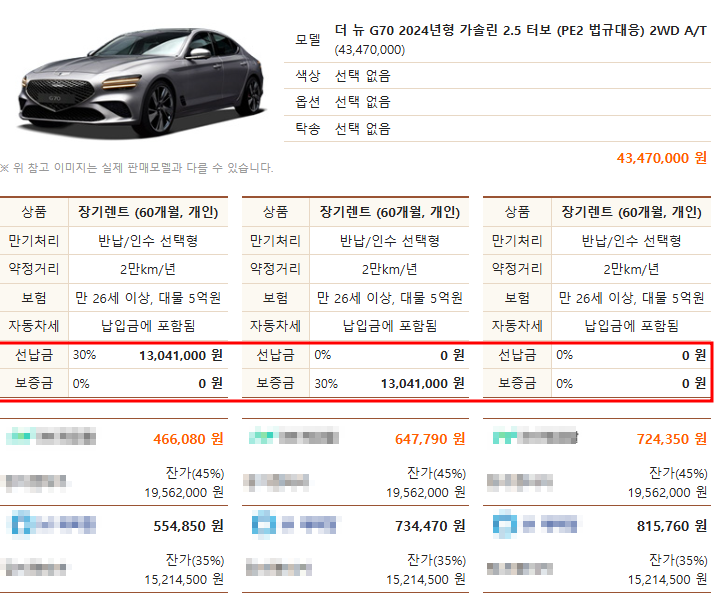This screenshot has height=598, width=724.
Task: Click the orange total '43,470,000 원'
Action: (x=662, y=158)
